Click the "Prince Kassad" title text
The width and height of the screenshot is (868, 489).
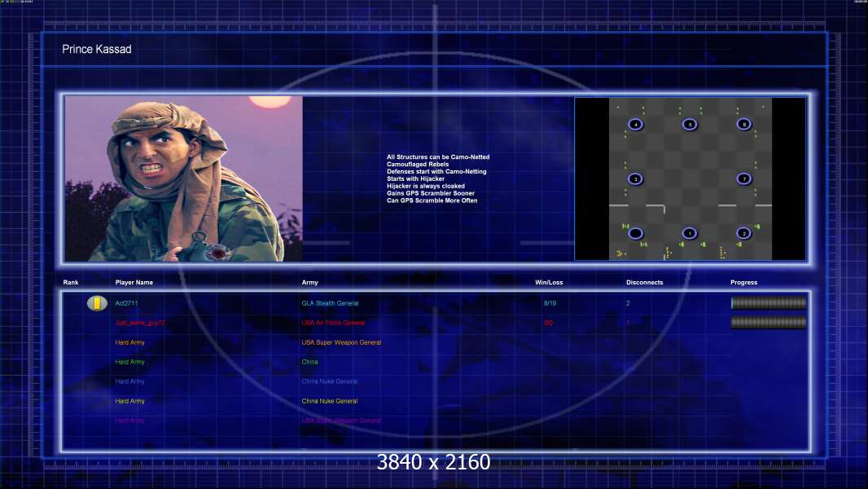coord(97,49)
